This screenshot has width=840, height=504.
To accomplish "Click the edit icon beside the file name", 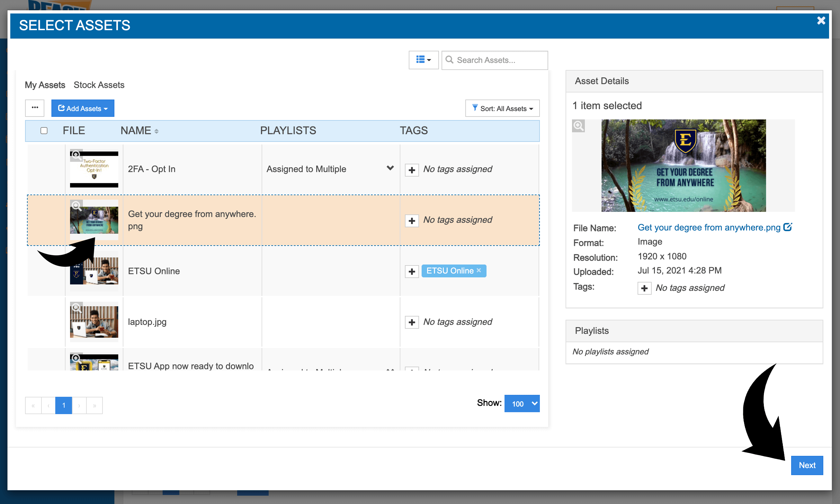I will (x=788, y=227).
